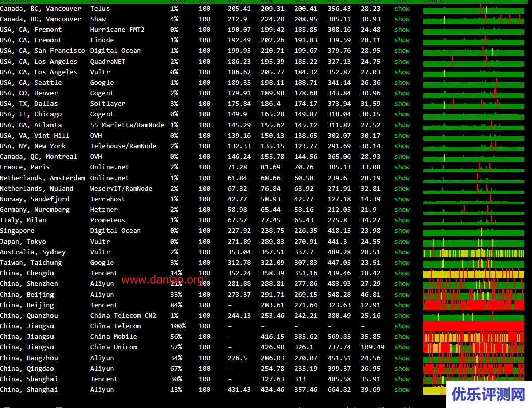Click the Jiangsu China Mobile latency chart
532x408 pixels.
pyautogui.click(x=474, y=337)
